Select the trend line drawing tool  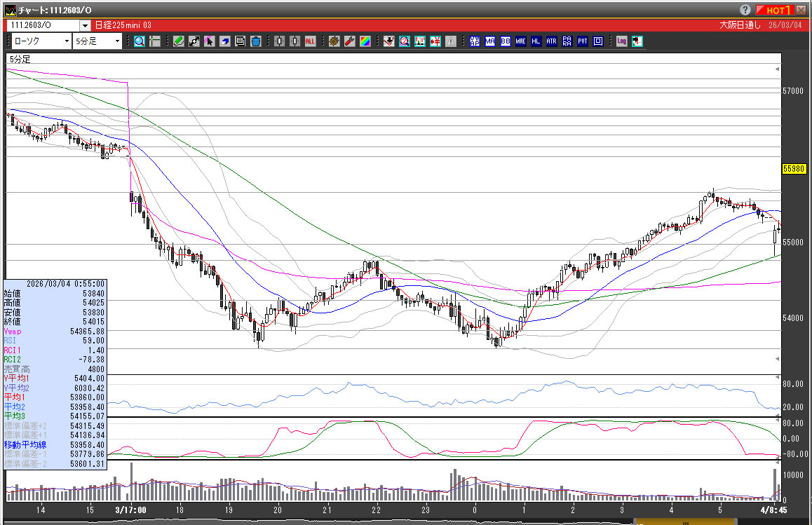click(194, 41)
